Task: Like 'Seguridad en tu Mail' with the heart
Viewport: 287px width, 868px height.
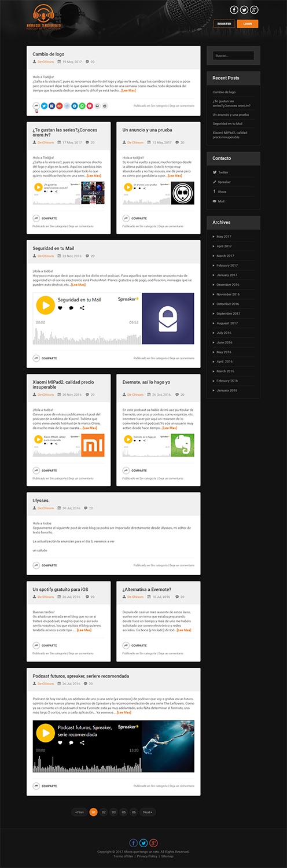Action: pyautogui.click(x=60, y=308)
